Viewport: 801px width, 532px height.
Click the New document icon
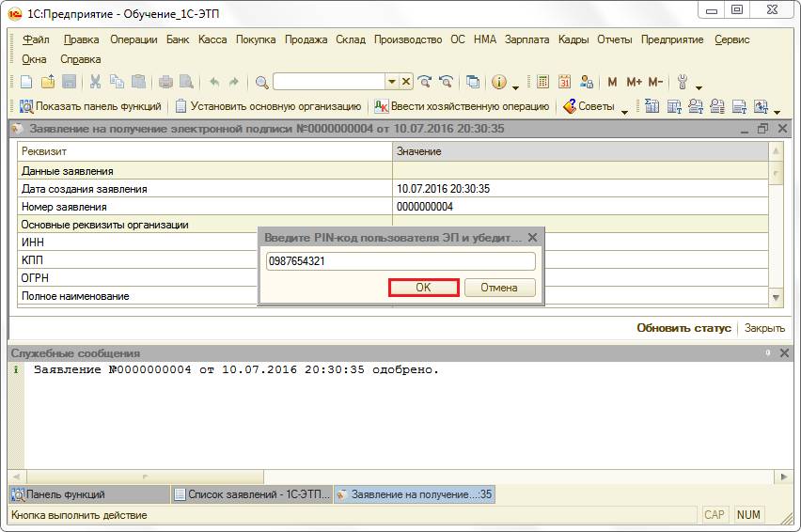tap(26, 82)
